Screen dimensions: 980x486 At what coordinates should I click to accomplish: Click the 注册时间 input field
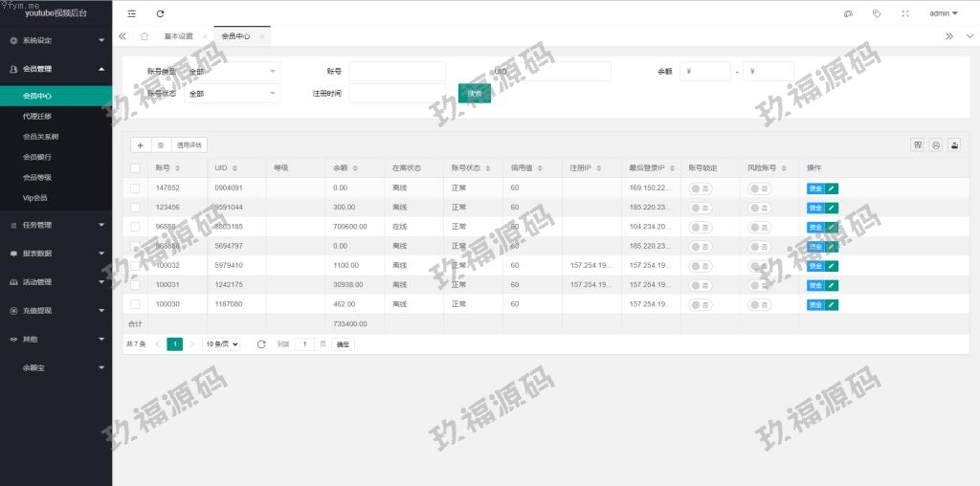point(397,93)
